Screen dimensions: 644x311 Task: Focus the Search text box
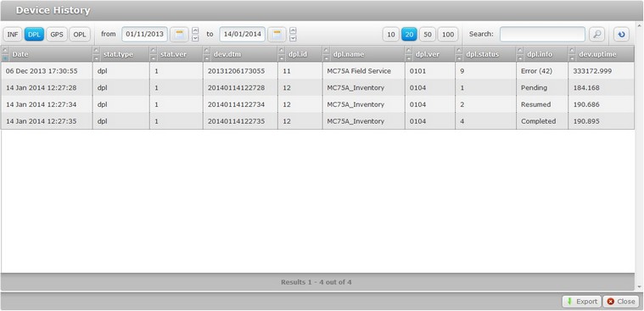(542, 35)
